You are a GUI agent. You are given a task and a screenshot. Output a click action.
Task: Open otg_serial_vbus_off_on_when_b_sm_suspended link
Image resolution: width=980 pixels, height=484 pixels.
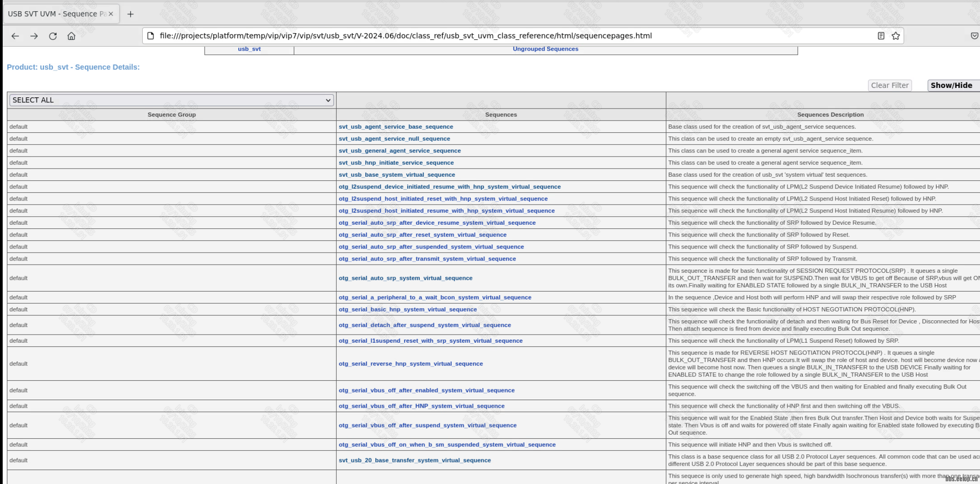tap(447, 445)
